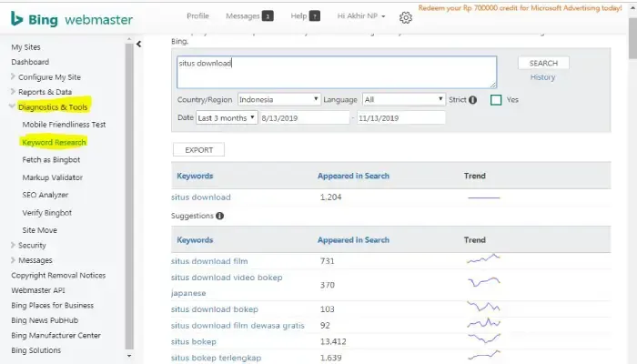Click the sidebar scrollbar down arrow
This screenshot has width=637, height=364.
point(129,356)
